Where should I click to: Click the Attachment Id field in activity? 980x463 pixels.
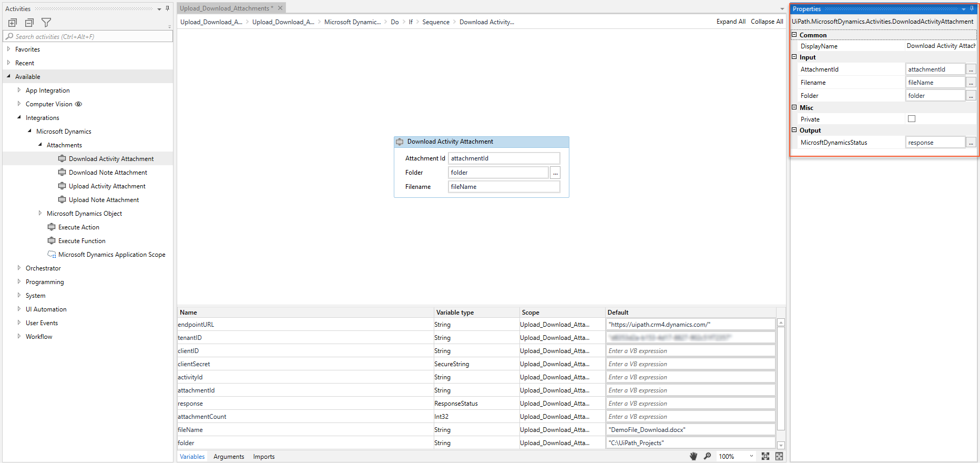[x=504, y=158]
